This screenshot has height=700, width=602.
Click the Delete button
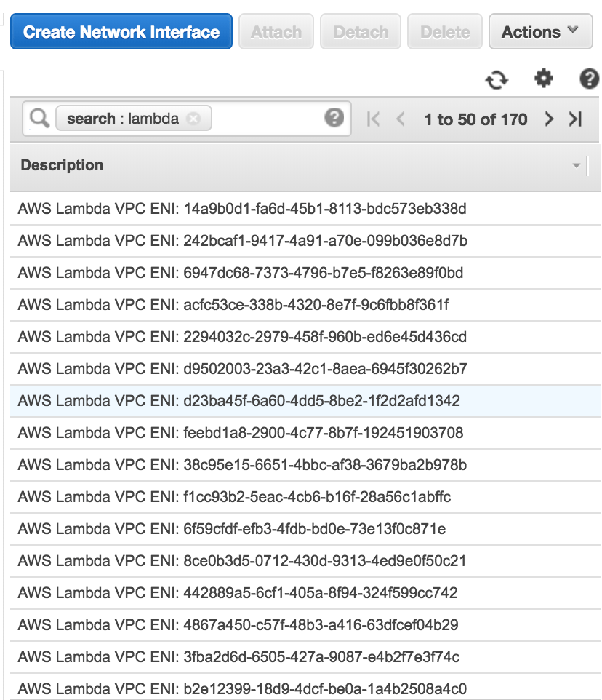pyautogui.click(x=445, y=32)
